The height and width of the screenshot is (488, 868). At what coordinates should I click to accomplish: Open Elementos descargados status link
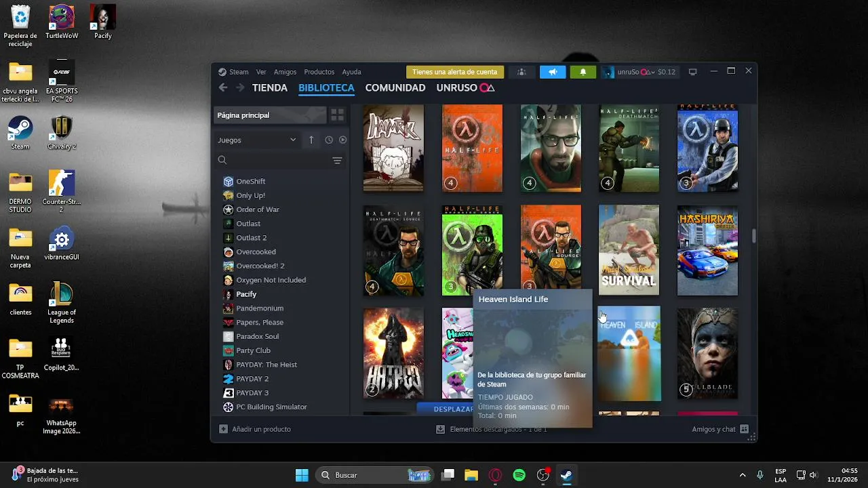tap(498, 429)
